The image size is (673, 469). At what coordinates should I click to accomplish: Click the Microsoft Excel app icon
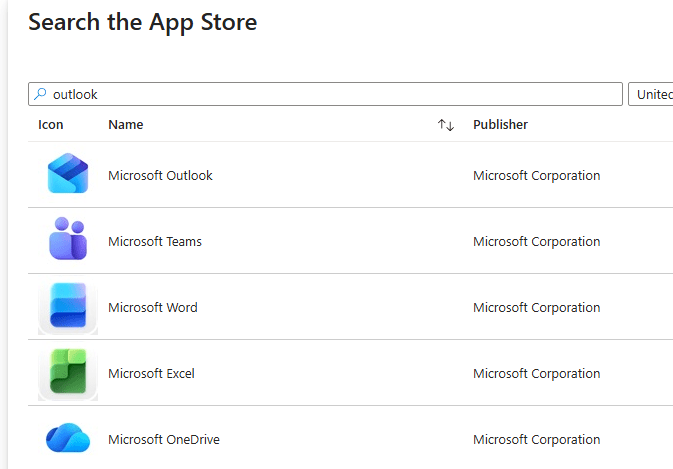pos(68,373)
